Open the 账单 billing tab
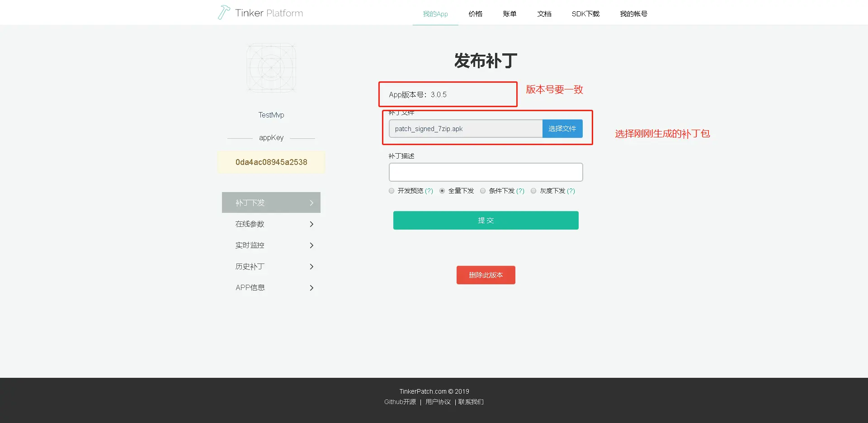This screenshot has width=868, height=423. click(x=510, y=14)
